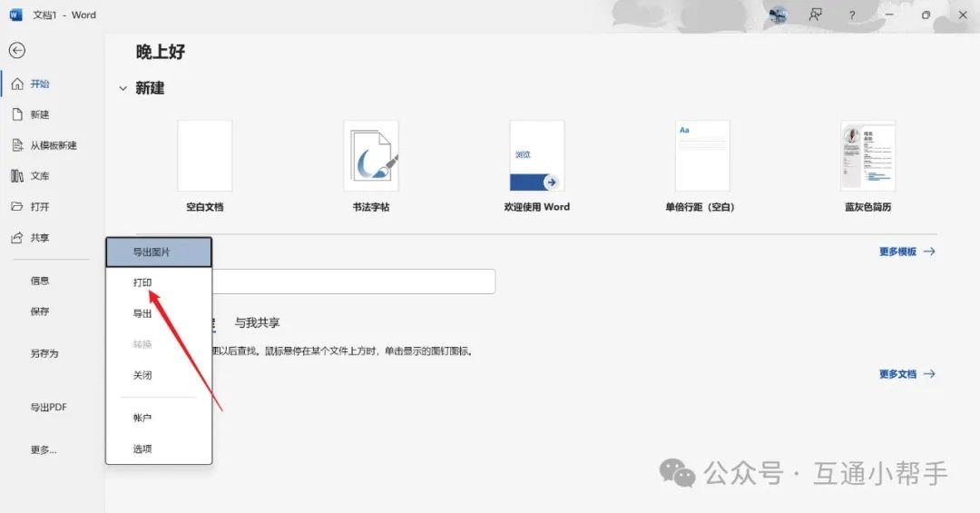Open 欢迎使用 Word template thumbnail
The height and width of the screenshot is (513, 980).
click(537, 156)
